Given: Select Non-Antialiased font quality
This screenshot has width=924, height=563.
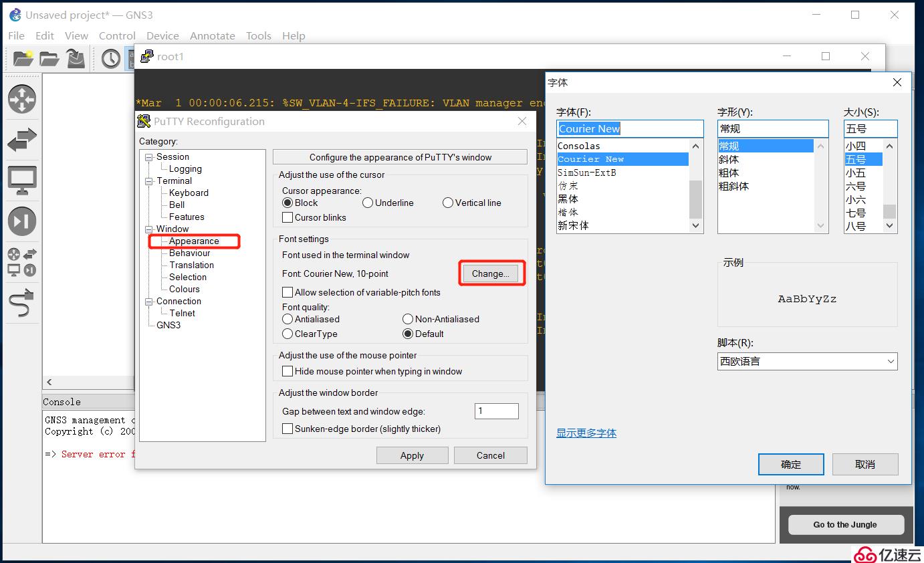Looking at the screenshot, I should point(408,319).
